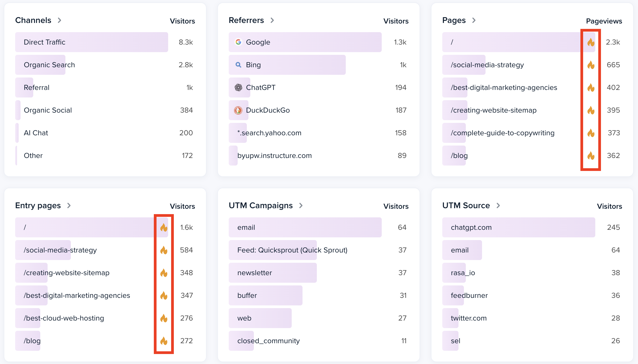638x364 pixels.
Task: Click the Bing search icon in Referrers
Action: [238, 65]
